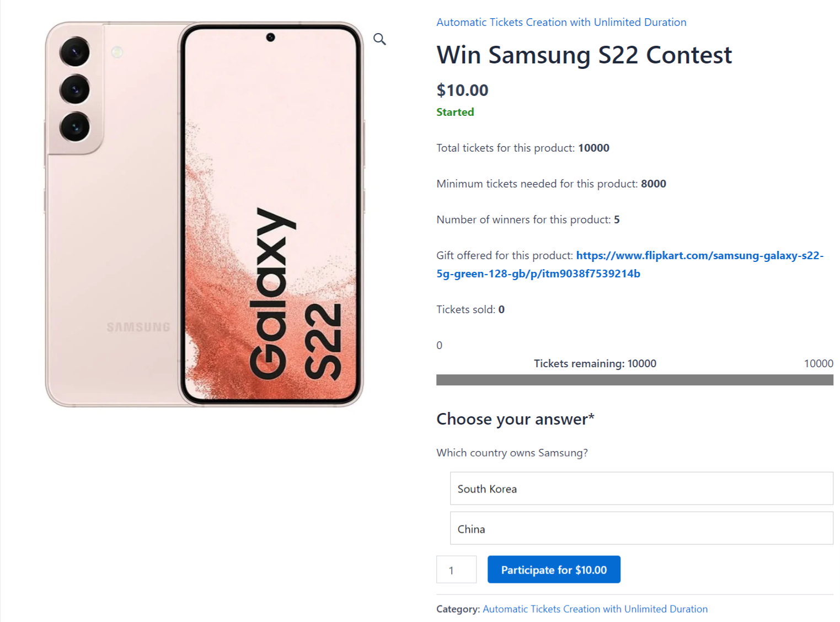This screenshot has height=622, width=840.
Task: Open the category link at the page bottom
Action: [x=595, y=609]
